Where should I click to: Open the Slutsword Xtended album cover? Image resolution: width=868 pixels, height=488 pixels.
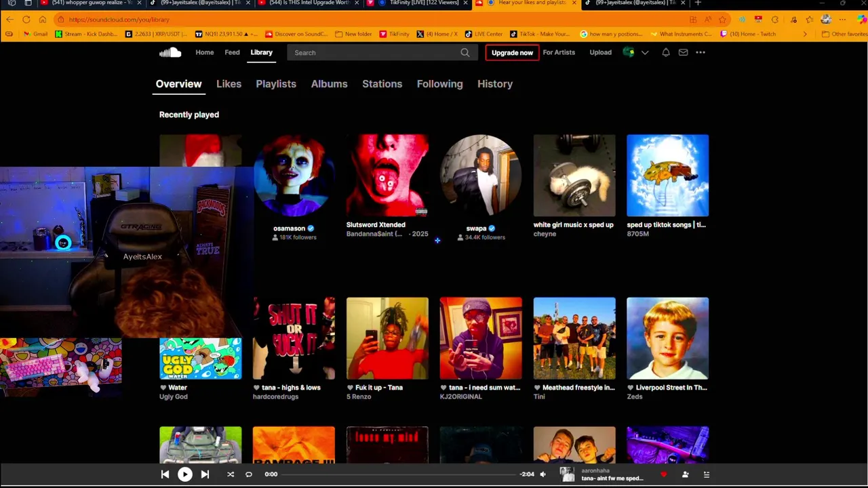[387, 175]
